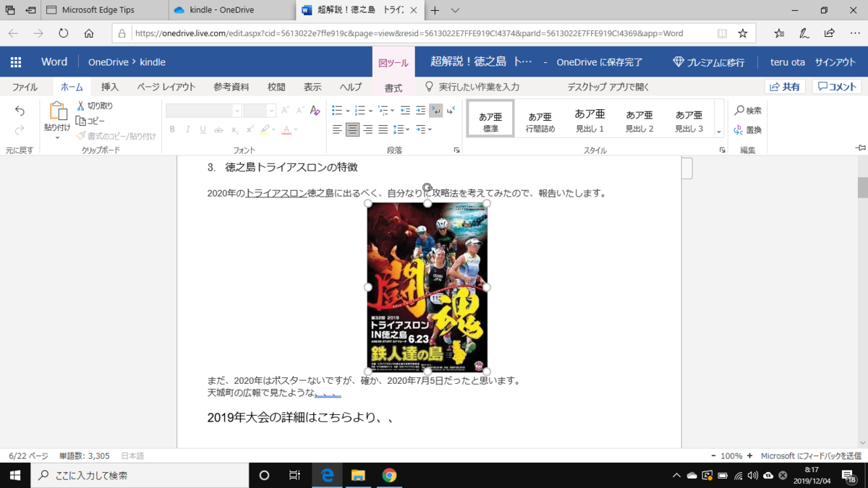Open the line spacing dropdown

pos(404,129)
